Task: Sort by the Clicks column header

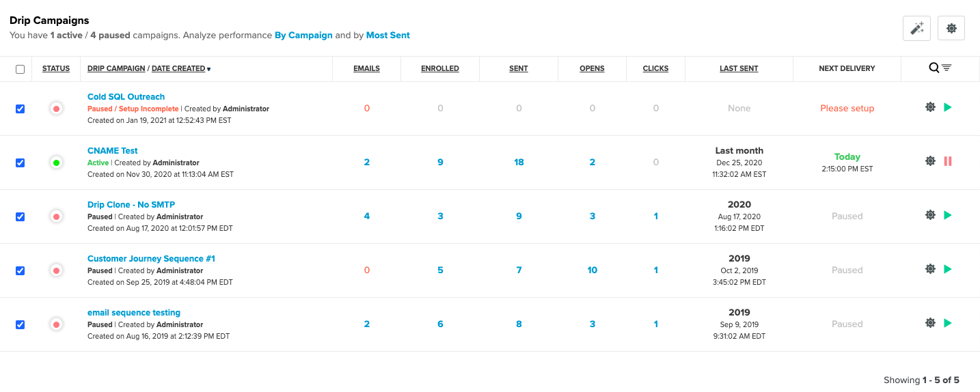Action: pos(655,68)
